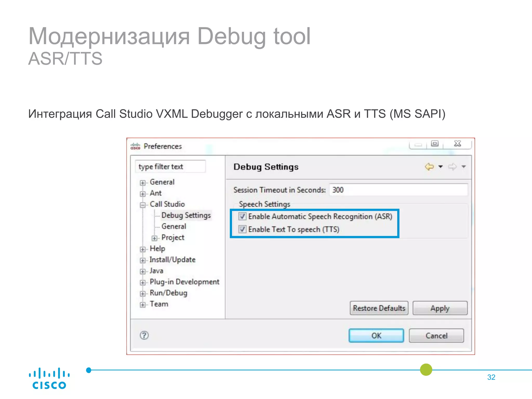Select the Team tree item
Screen dimensions: 532x399
(x=159, y=304)
